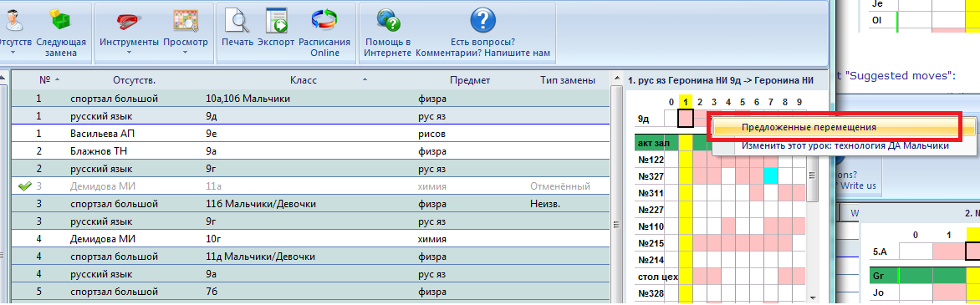The image size is (980, 305).
Task: Sort by Тип замены column header
Action: coord(568,80)
